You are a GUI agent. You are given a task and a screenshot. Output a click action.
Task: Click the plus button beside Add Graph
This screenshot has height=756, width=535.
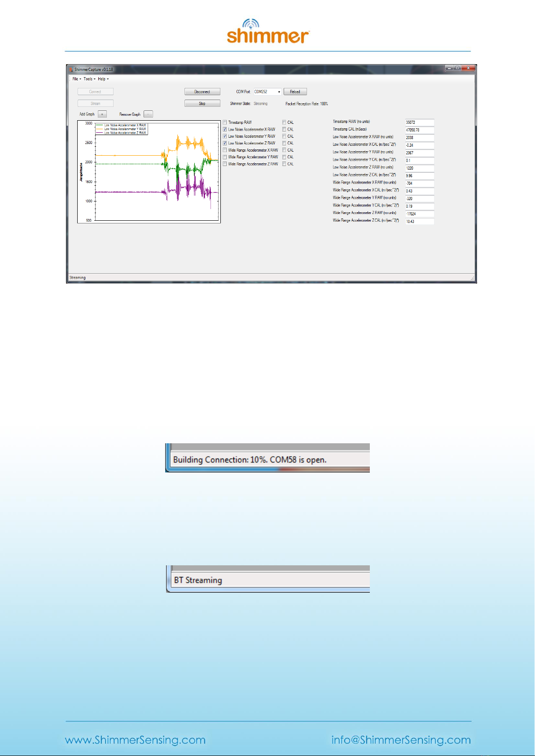[102, 114]
